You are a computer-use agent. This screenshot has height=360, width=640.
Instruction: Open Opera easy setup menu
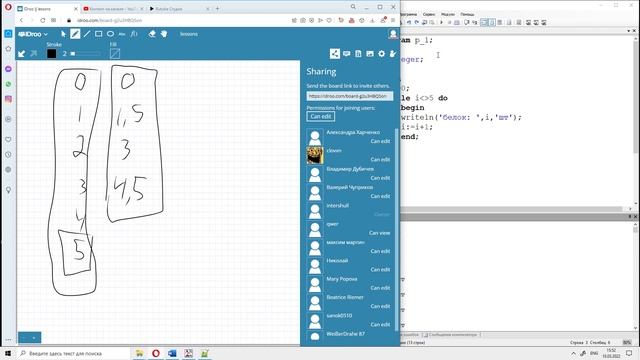393,20
